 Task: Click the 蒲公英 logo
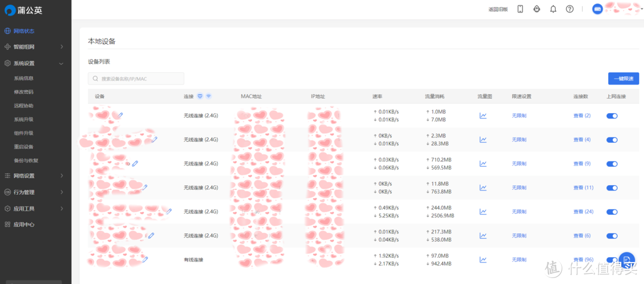coord(23,11)
